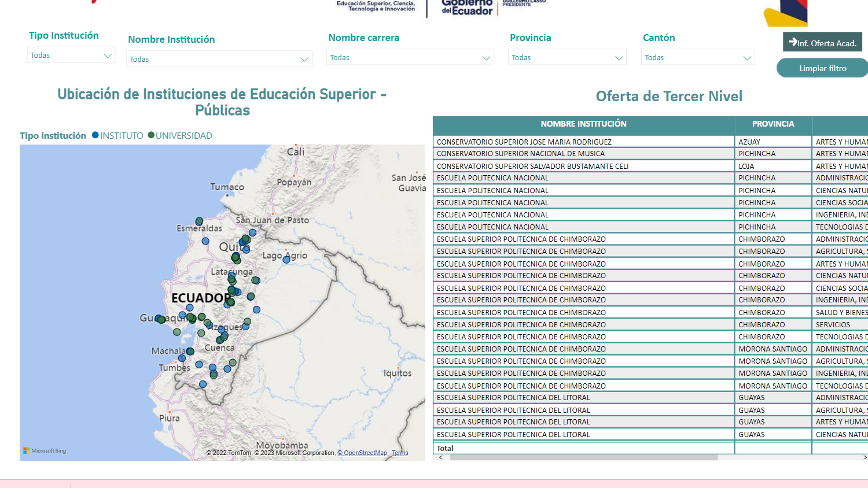Image resolution: width=868 pixels, height=488 pixels.
Task: Open the Nombre Institución dropdown
Action: [x=219, y=59]
